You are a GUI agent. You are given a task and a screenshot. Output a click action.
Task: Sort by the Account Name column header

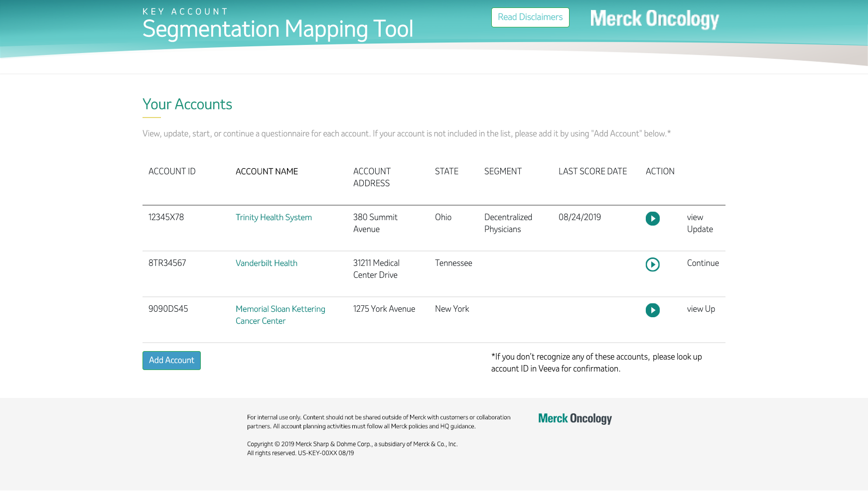click(267, 172)
